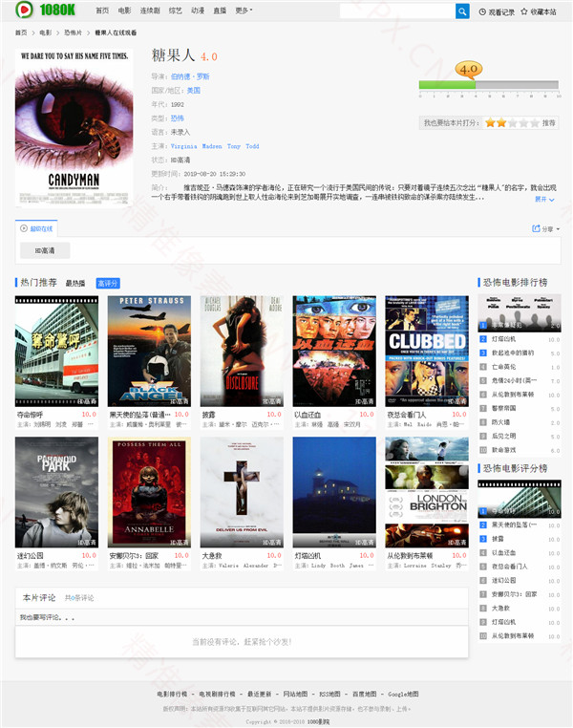Open 电影 in top navigation
Screen dimensions: 573x728
coord(124,11)
